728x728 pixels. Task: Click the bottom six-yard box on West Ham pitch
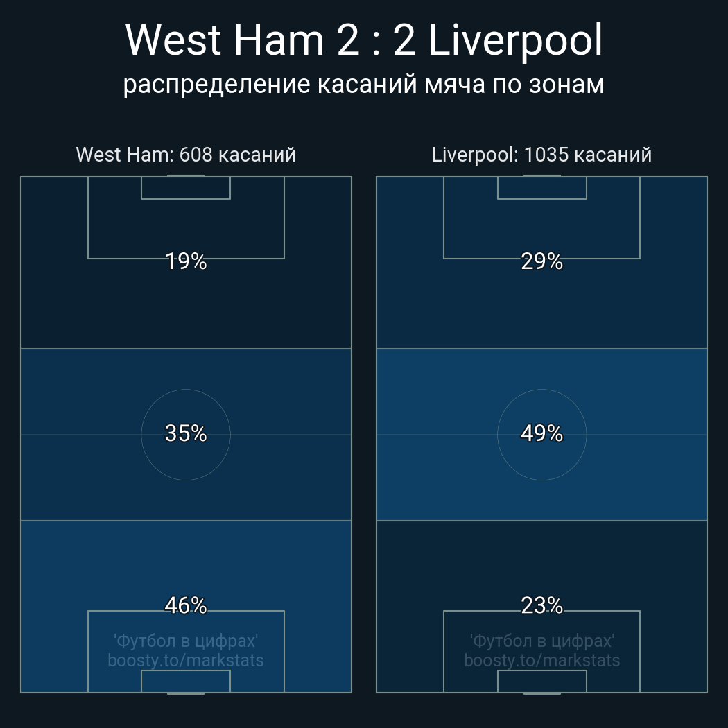(x=186, y=681)
